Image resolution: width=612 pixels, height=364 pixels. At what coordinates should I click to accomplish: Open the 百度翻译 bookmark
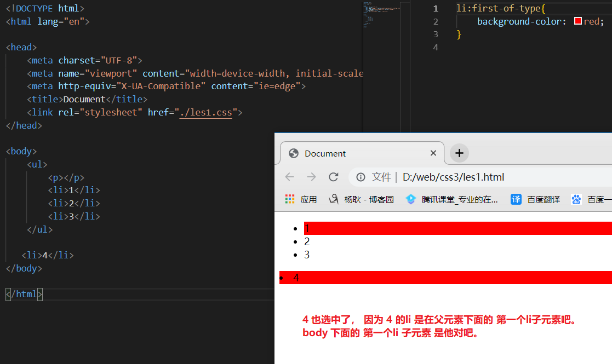pos(535,199)
